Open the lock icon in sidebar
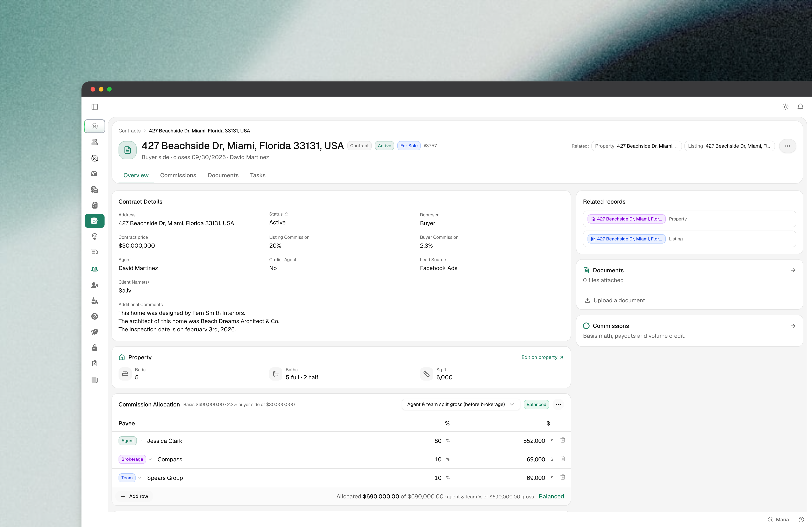 [x=94, y=348]
